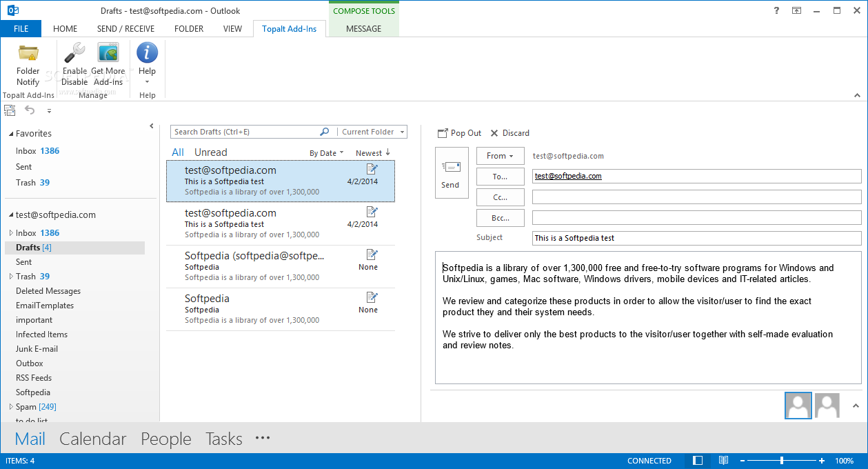Expand the Spam folder
The image size is (868, 469).
tap(11, 407)
